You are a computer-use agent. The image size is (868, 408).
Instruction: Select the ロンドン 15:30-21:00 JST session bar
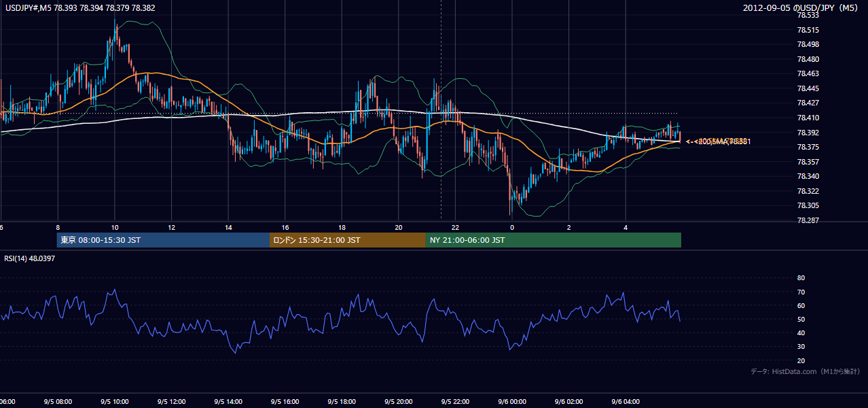[x=348, y=240]
